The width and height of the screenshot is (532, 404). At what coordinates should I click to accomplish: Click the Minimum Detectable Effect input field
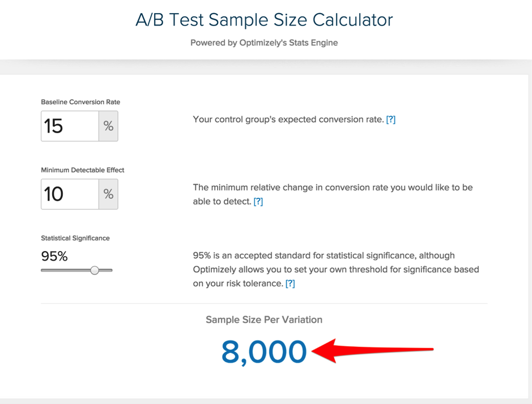point(70,194)
